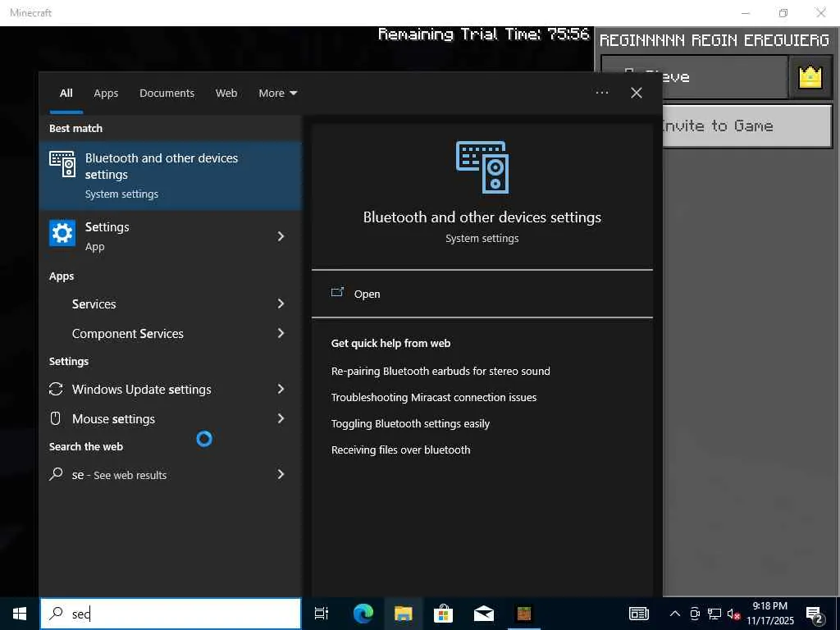Screen dimensions: 840x630
Task: Click the Mouse settings mouse icon
Action: tap(55, 418)
